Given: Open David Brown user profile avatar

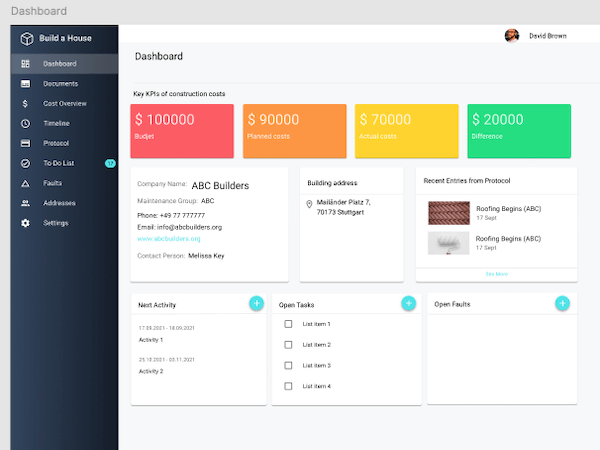Looking at the screenshot, I should coord(512,34).
